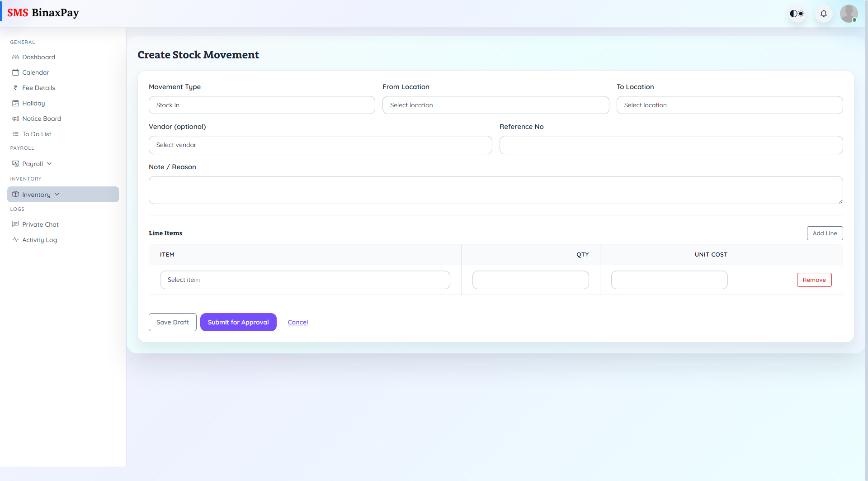Viewport: 868px width, 481px height.
Task: Open the Private Chat icon
Action: pyautogui.click(x=16, y=224)
